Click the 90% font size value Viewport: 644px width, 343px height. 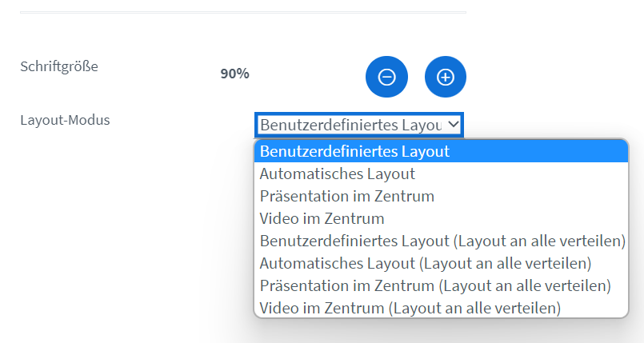[x=234, y=74]
